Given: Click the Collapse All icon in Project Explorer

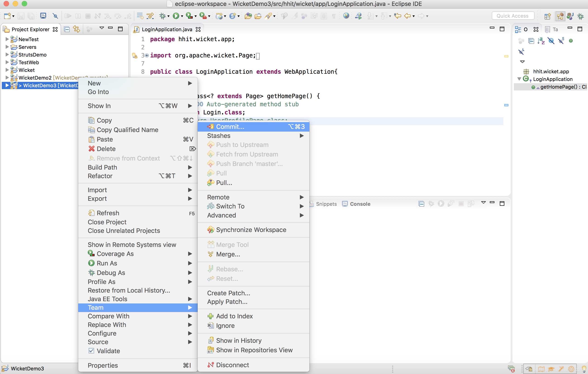Looking at the screenshot, I should [67, 29].
